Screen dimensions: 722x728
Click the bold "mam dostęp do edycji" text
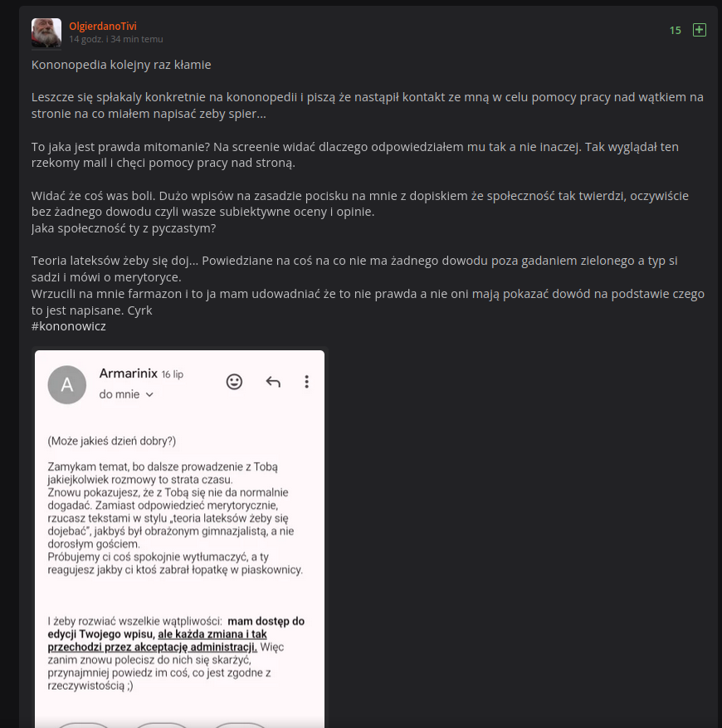266,621
